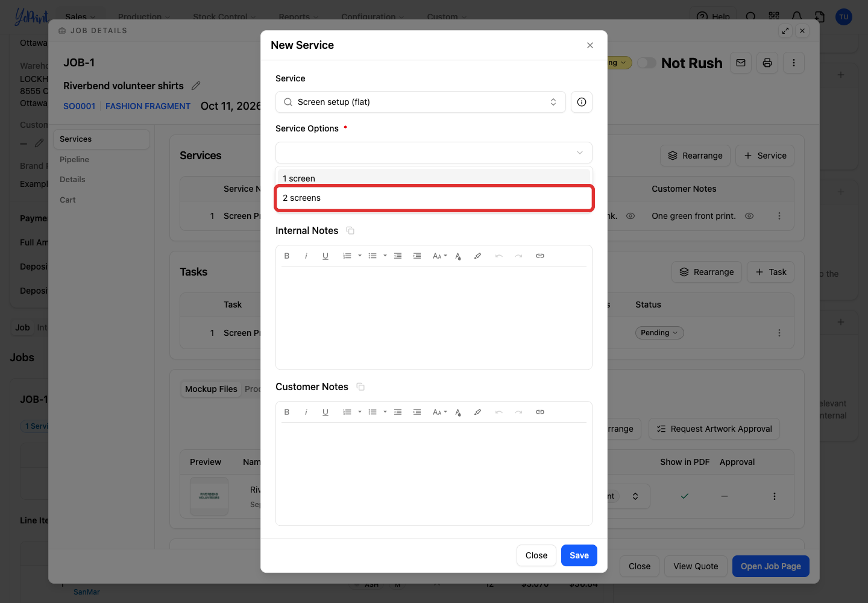This screenshot has width=868, height=603.
Task: Click the email icon in job header
Action: coord(741,63)
